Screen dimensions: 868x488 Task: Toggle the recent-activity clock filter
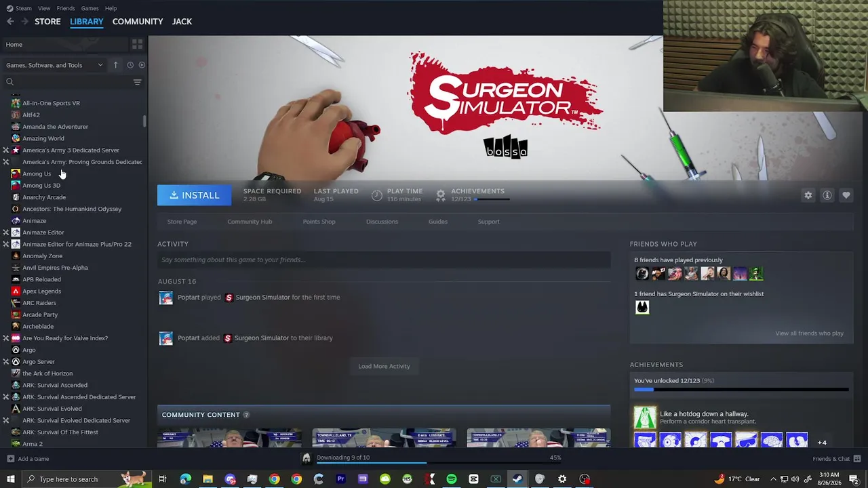coord(130,65)
